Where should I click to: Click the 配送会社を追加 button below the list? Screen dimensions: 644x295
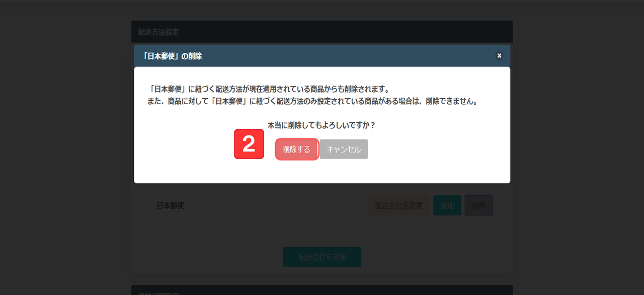[x=322, y=257]
